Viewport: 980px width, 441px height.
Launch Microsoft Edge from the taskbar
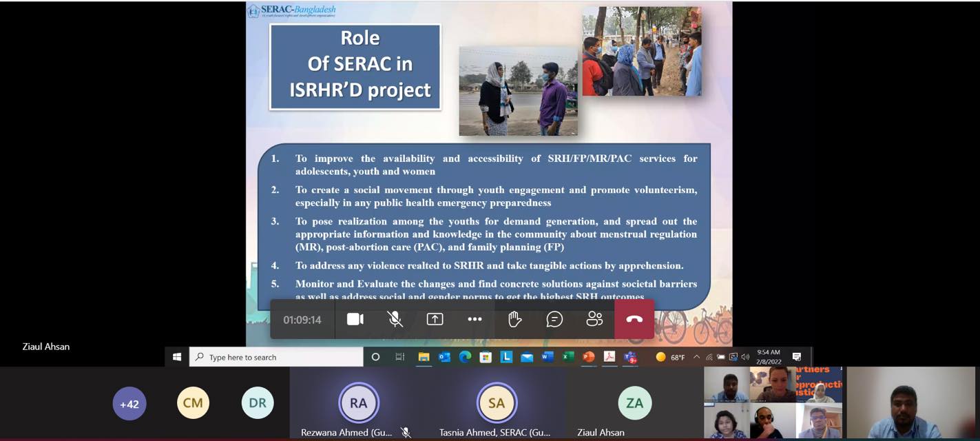(465, 357)
